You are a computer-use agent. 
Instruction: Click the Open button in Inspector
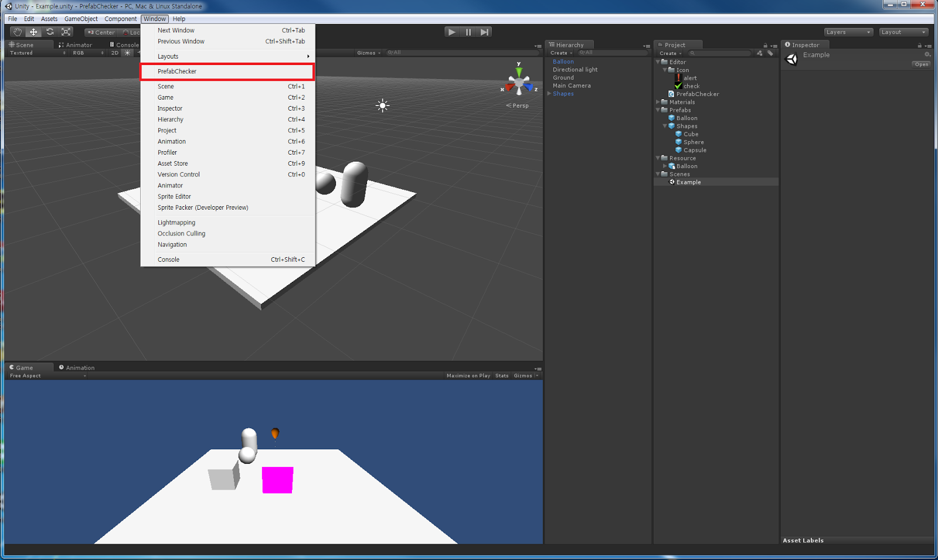pos(921,64)
